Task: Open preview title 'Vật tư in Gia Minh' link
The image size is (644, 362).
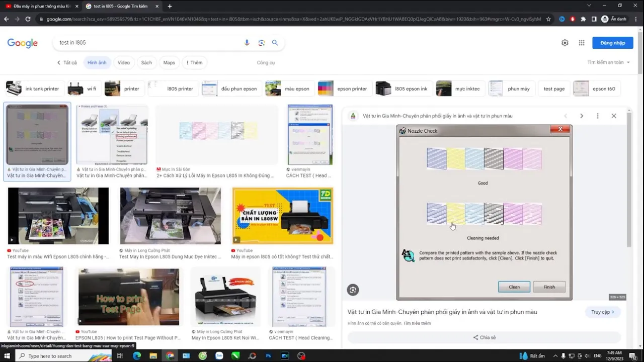Action: (442, 312)
